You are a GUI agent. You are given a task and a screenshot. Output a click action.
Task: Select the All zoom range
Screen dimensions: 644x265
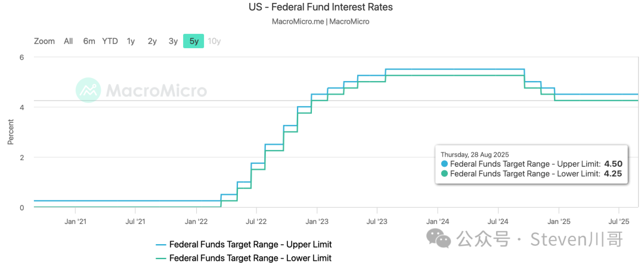[69, 41]
